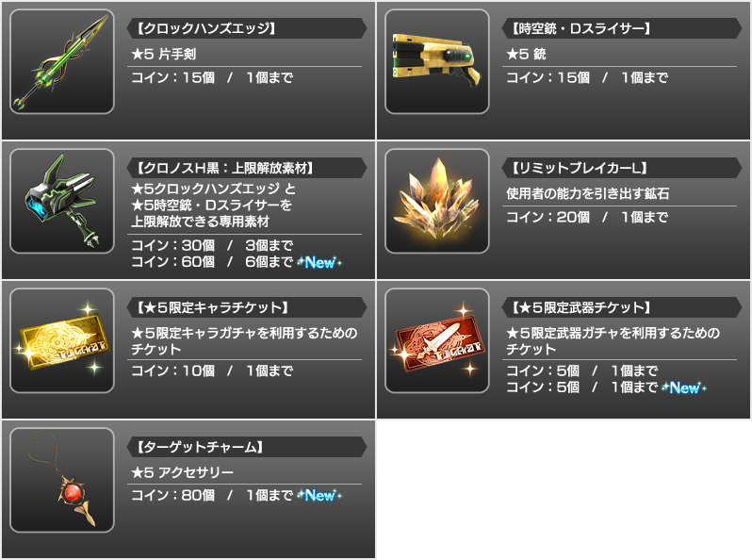Click the Target Charm necklace icon
The image size is (752, 560).
[x=62, y=481]
